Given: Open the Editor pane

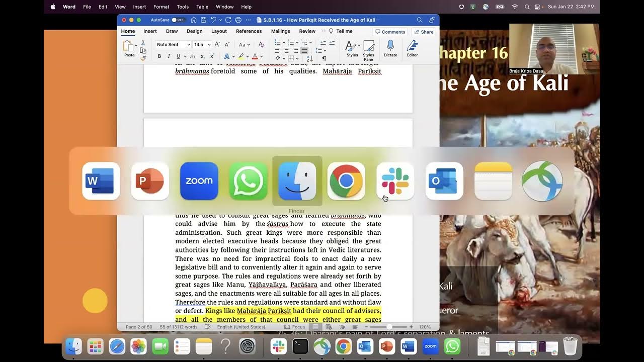Looking at the screenshot, I should click(x=412, y=48).
